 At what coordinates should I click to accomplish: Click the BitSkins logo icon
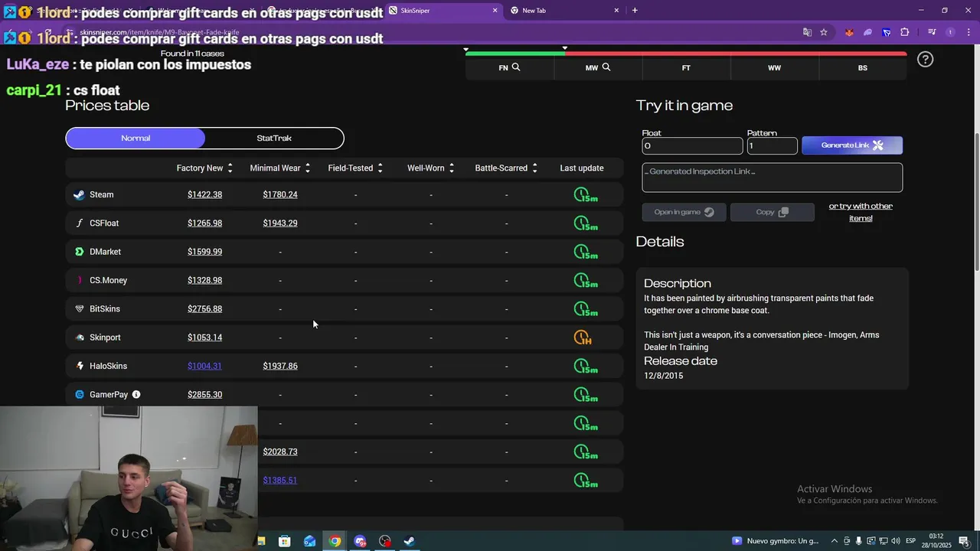point(79,308)
